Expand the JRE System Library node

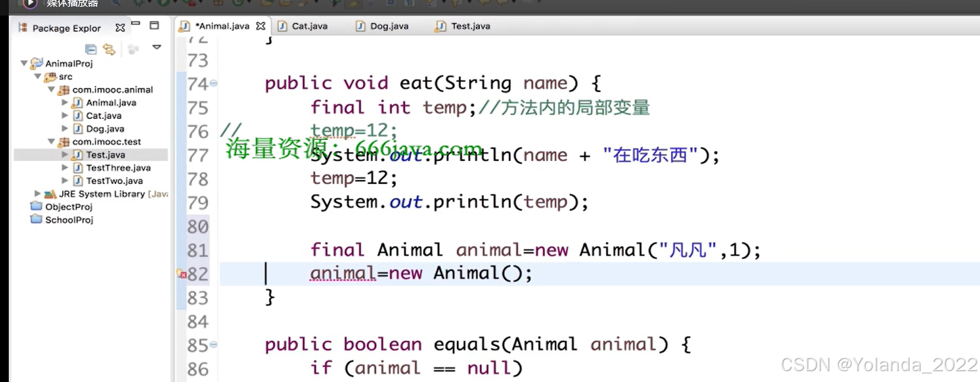click(38, 193)
